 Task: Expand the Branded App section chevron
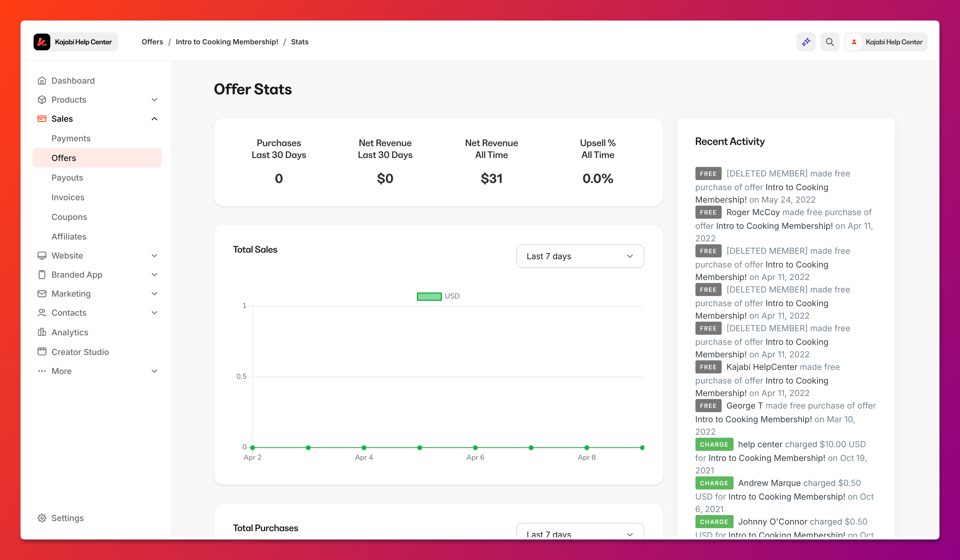[x=154, y=275]
